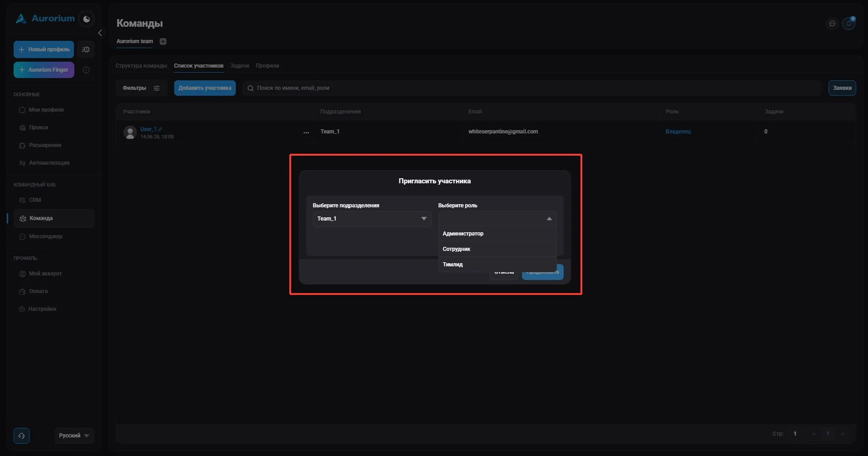Click the info icon beside Aurorium Finger
The image size is (868, 456).
(x=86, y=70)
